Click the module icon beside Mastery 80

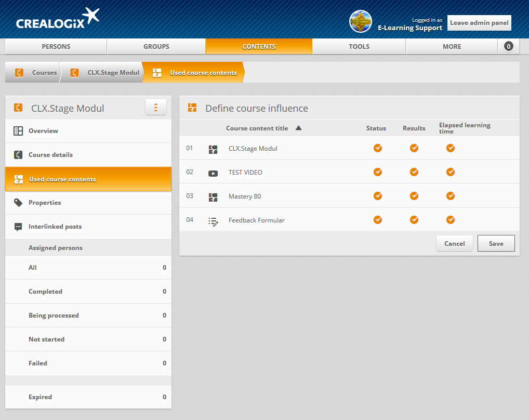[x=213, y=197]
